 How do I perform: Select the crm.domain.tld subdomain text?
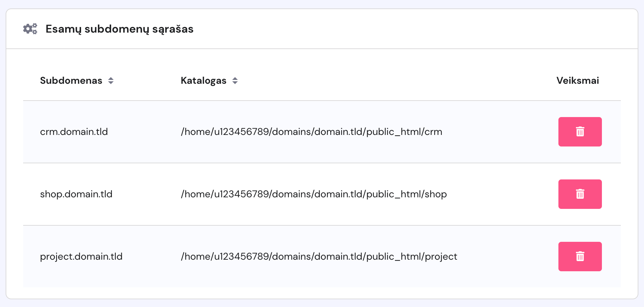(74, 131)
